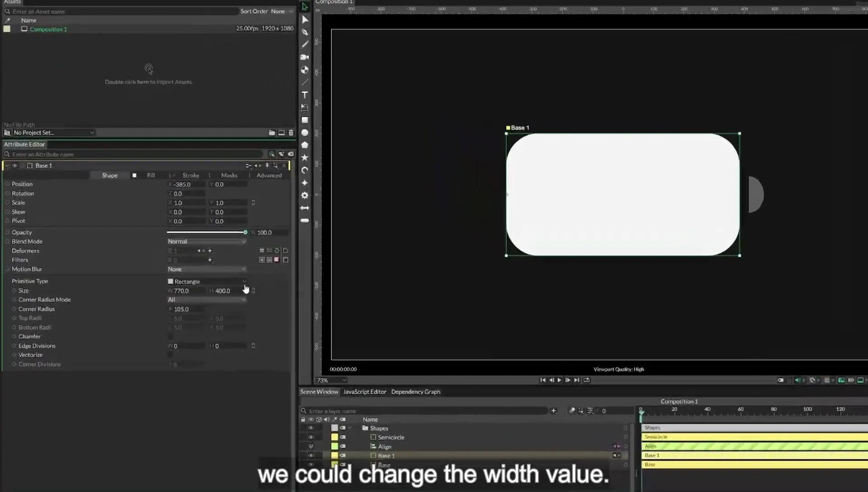This screenshot has height=492, width=868.
Task: Play the composition
Action: click(x=559, y=380)
